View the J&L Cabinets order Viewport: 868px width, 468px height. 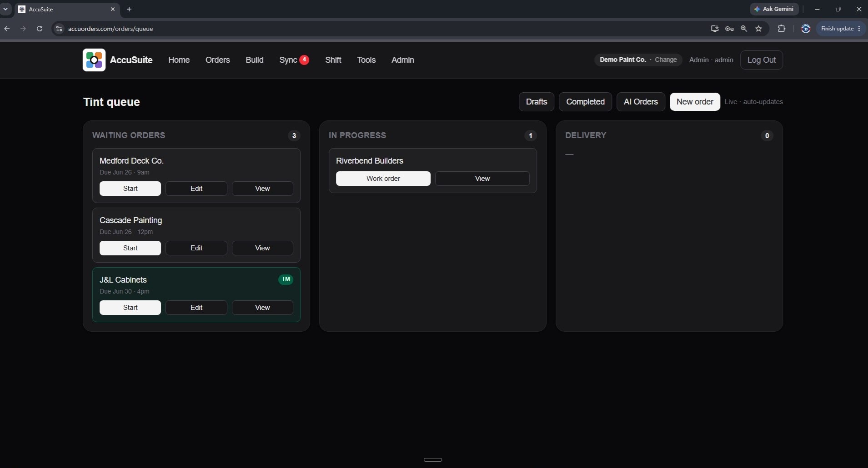coord(262,308)
